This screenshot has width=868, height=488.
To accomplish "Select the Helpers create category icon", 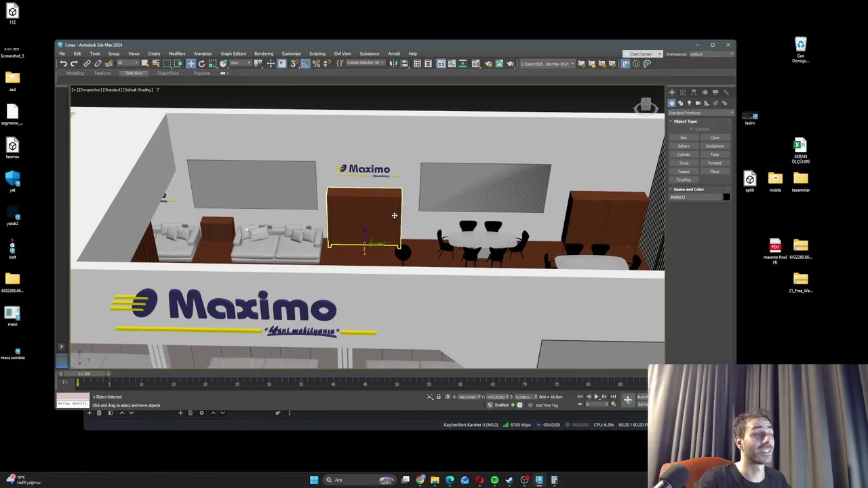I will 707,103.
